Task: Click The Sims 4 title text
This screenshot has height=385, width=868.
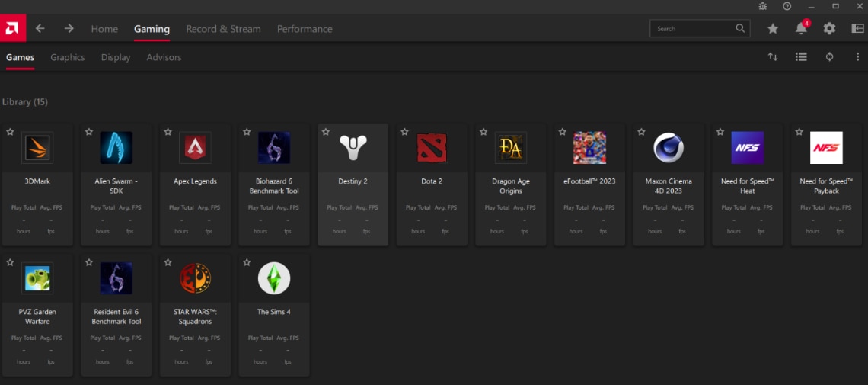Action: tap(274, 312)
